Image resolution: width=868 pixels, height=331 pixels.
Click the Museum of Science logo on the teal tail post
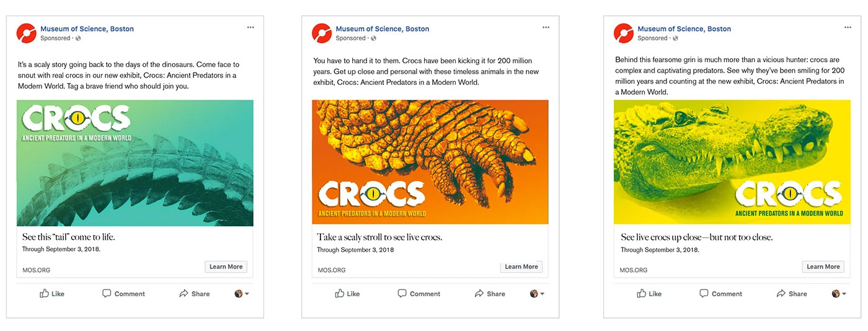[x=26, y=33]
